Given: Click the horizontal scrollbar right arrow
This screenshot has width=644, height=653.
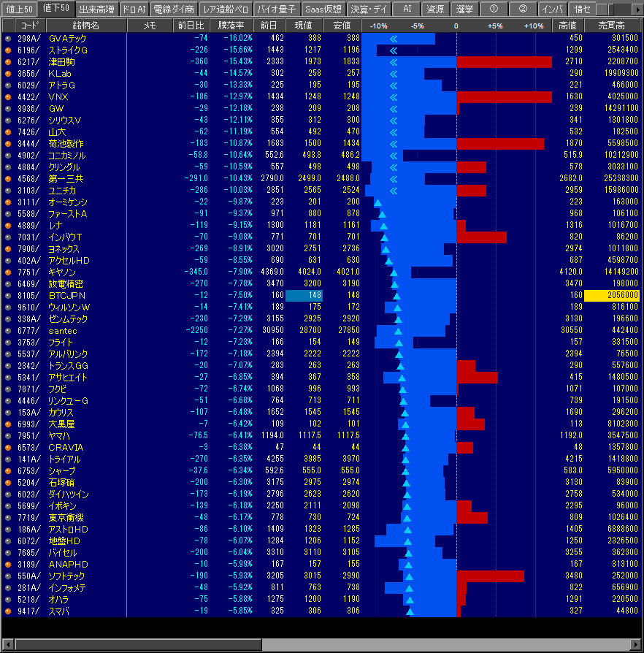Looking at the screenshot, I should [x=635, y=645].
